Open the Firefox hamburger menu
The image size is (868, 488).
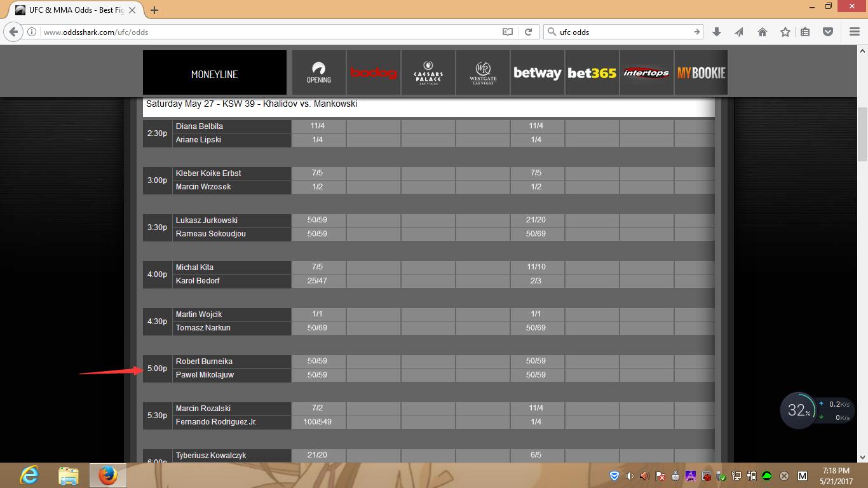[x=855, y=32]
